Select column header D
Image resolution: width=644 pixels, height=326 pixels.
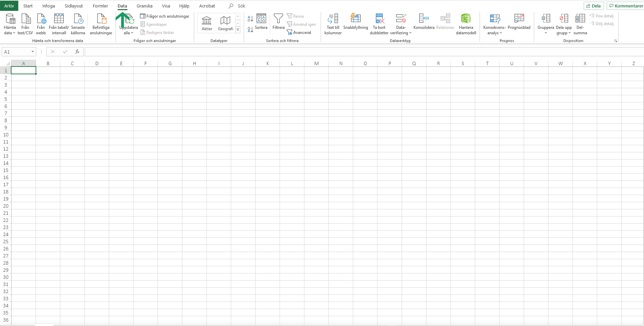click(x=97, y=63)
